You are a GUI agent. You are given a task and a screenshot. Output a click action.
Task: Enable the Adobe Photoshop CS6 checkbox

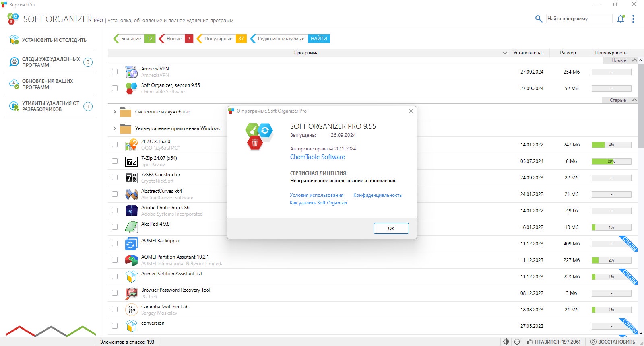click(115, 210)
